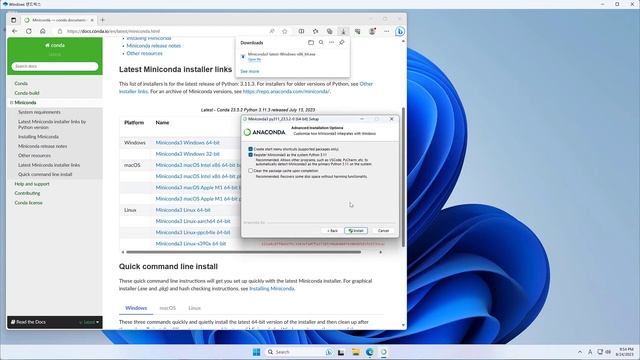The image size is (640, 360).
Task: Open Contributing in sidebar
Action: coord(27,193)
